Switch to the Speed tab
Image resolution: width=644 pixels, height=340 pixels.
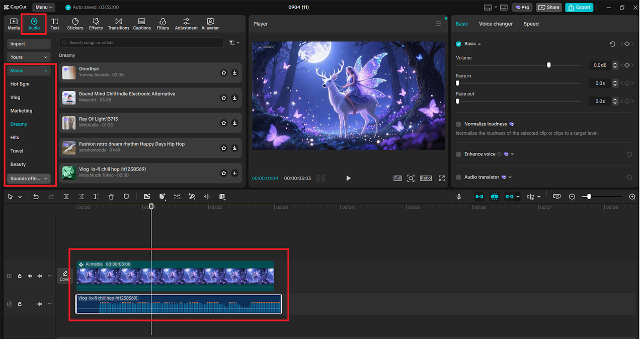tap(531, 24)
